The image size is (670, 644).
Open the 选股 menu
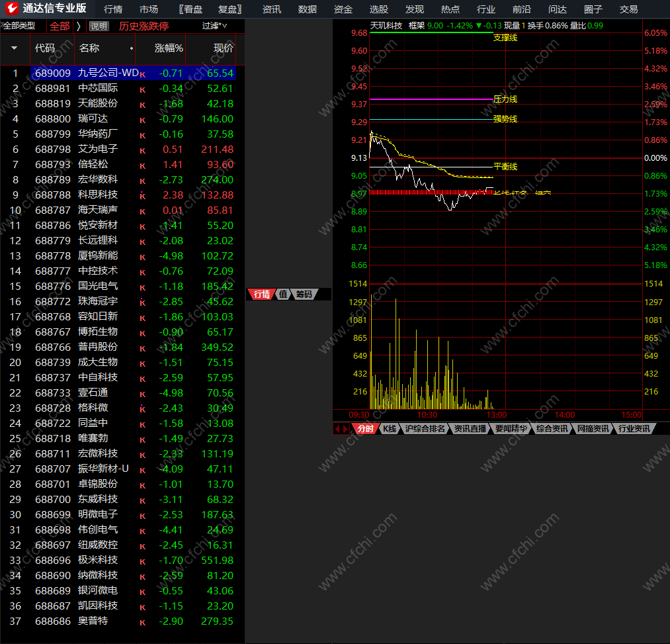[378, 9]
